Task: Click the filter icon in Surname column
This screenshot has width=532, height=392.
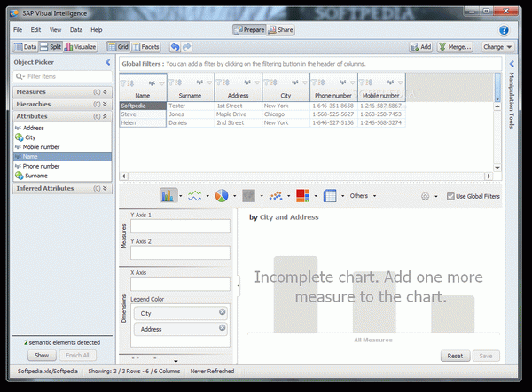Action: coord(171,82)
